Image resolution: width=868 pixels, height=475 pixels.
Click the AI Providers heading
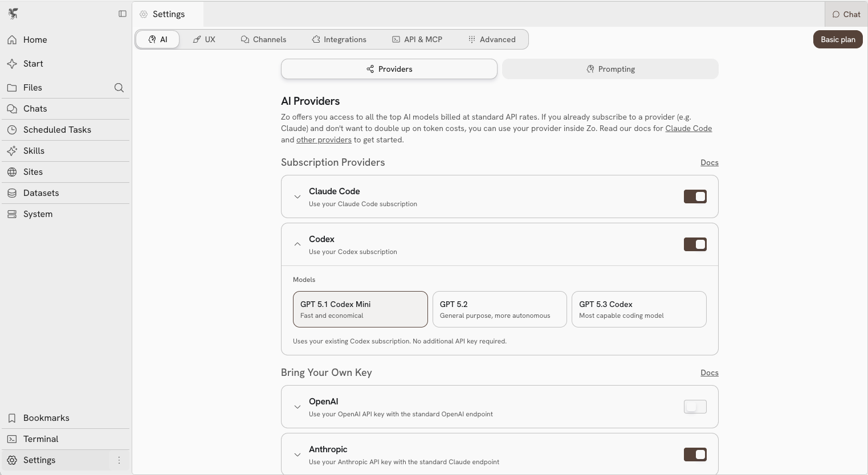[x=310, y=101]
